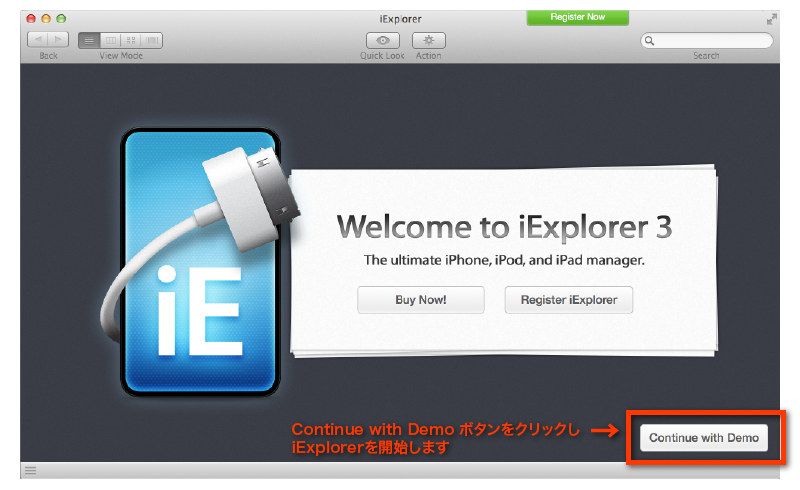800x490 pixels.
Task: Click "The ultimate iPhone, iPod, and iPad manager." text
Action: pyautogui.click(x=504, y=260)
